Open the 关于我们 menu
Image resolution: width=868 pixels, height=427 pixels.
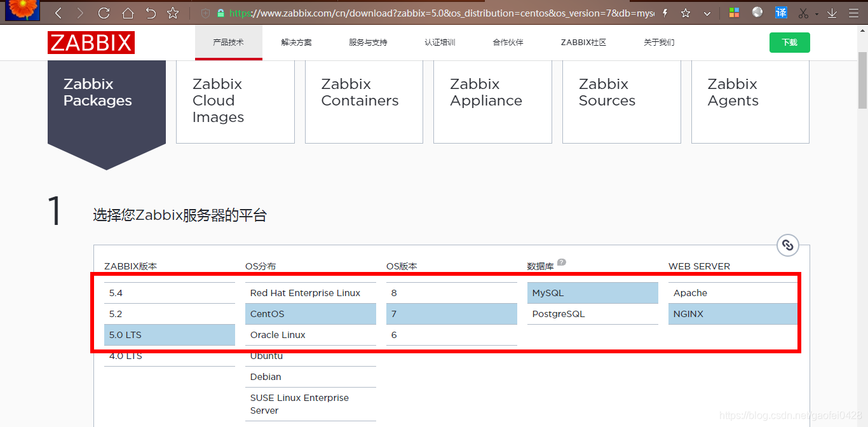click(x=659, y=43)
